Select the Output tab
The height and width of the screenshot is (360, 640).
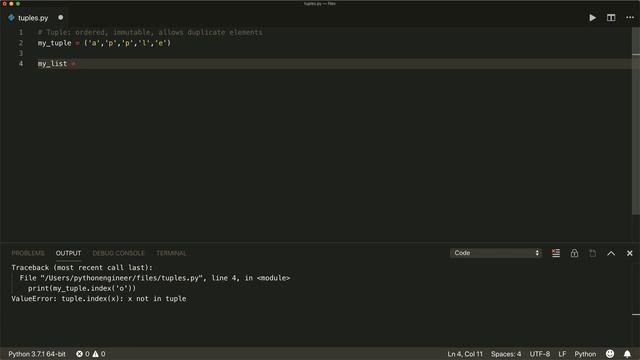click(x=68, y=253)
